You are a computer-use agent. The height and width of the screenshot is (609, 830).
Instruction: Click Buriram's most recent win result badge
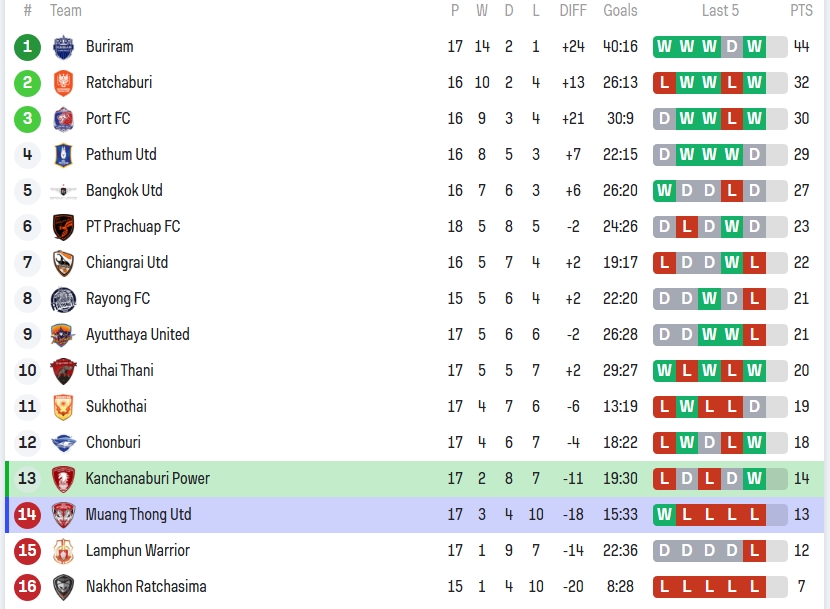pos(754,47)
